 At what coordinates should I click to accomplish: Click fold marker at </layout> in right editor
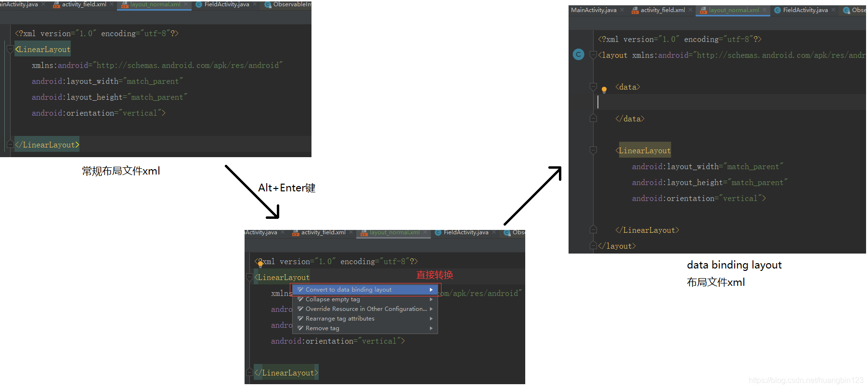coord(593,245)
